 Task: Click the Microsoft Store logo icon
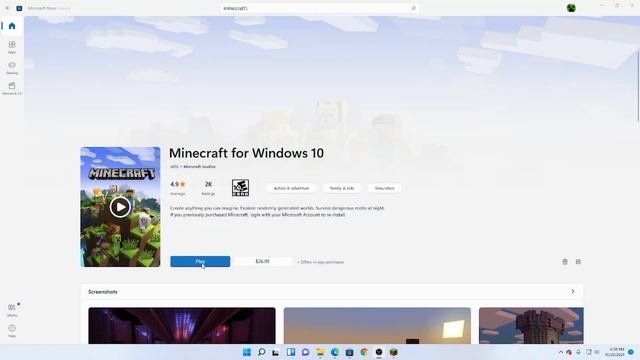tap(19, 8)
